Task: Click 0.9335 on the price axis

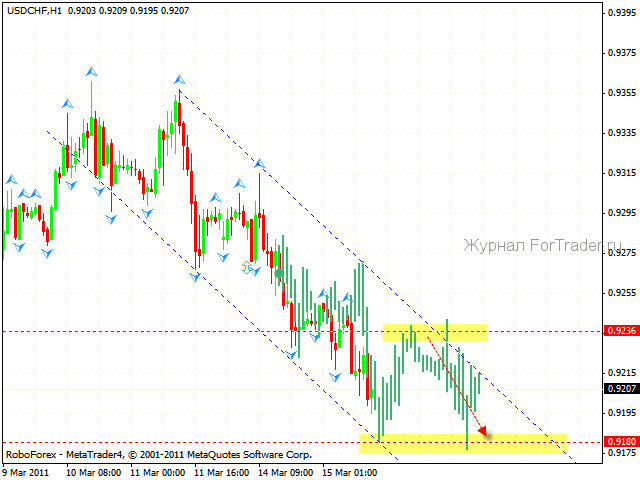Action: [x=622, y=133]
